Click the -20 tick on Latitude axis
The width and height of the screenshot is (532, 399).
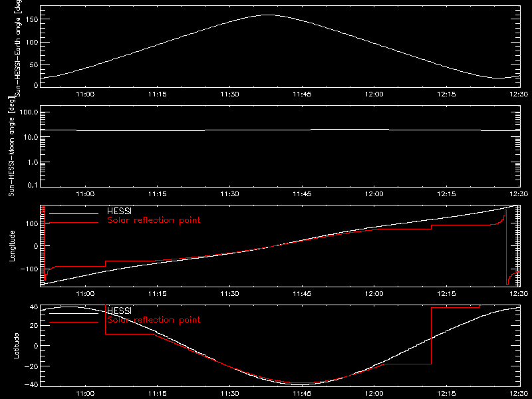(x=31, y=366)
